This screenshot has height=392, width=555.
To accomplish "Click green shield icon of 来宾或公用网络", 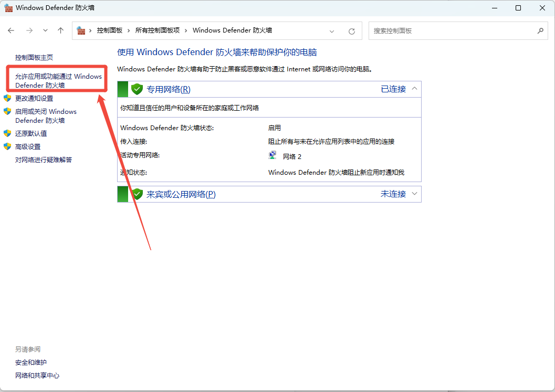I will point(137,194).
